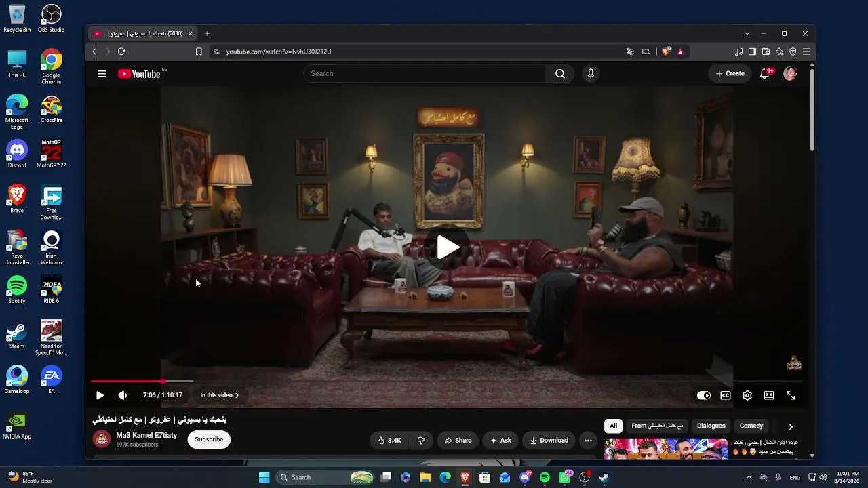Click the browser address bar URL

(x=279, y=52)
